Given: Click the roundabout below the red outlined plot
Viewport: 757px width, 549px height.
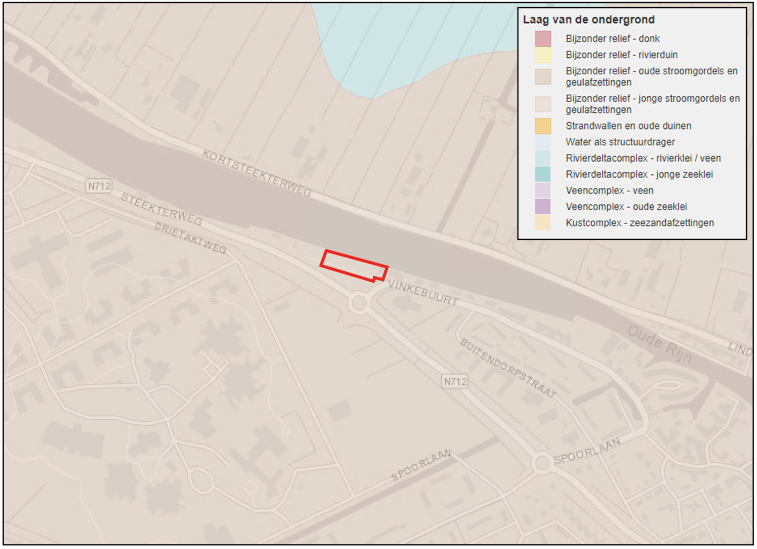Looking at the screenshot, I should [359, 303].
